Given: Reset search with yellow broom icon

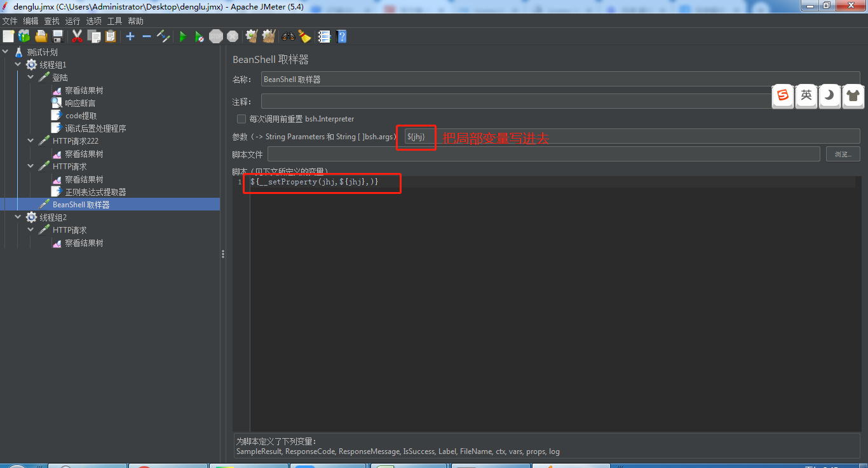Looking at the screenshot, I should pyautogui.click(x=305, y=36).
